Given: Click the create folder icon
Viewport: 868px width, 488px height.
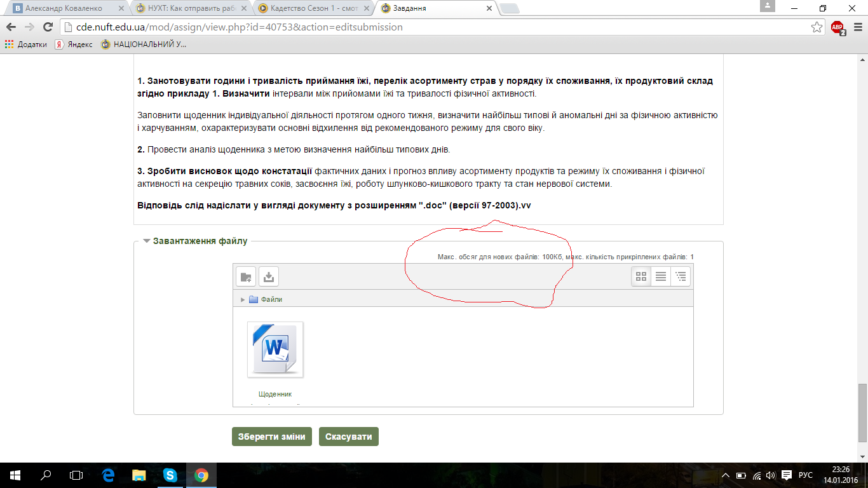Looking at the screenshot, I should coord(246,276).
